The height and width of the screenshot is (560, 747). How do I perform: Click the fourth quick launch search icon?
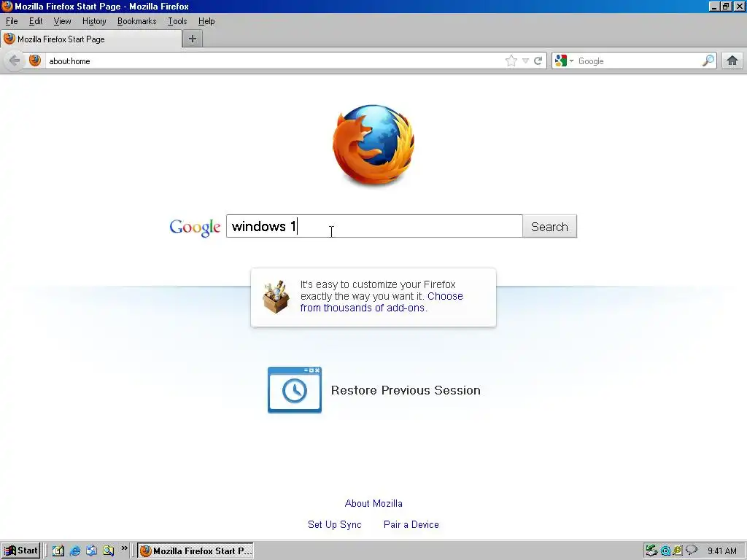[108, 551]
